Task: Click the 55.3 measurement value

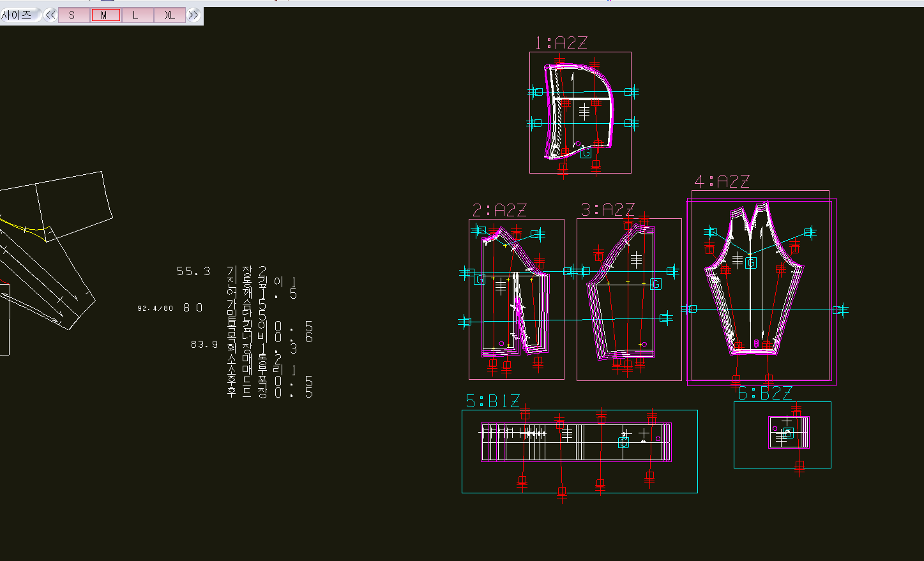Action: click(193, 271)
